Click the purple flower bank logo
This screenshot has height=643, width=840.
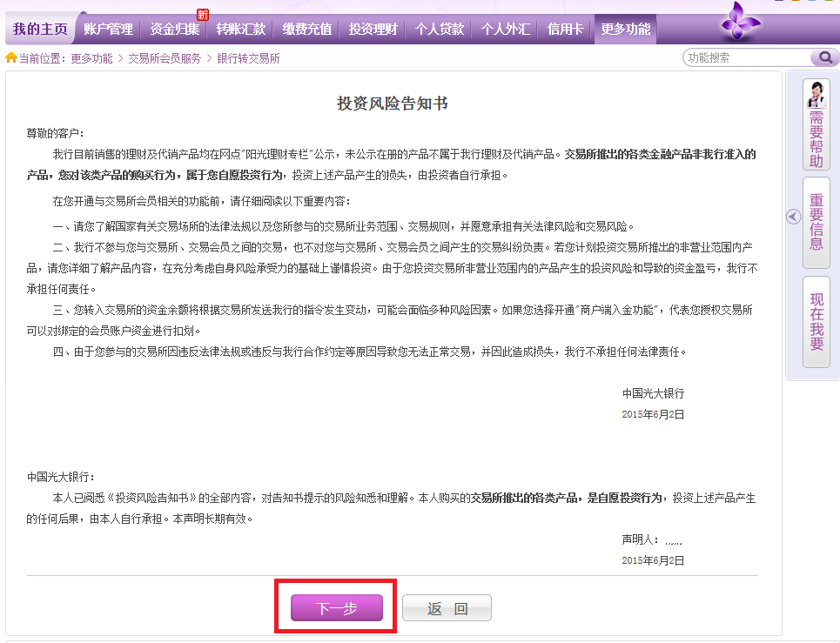coord(740,23)
